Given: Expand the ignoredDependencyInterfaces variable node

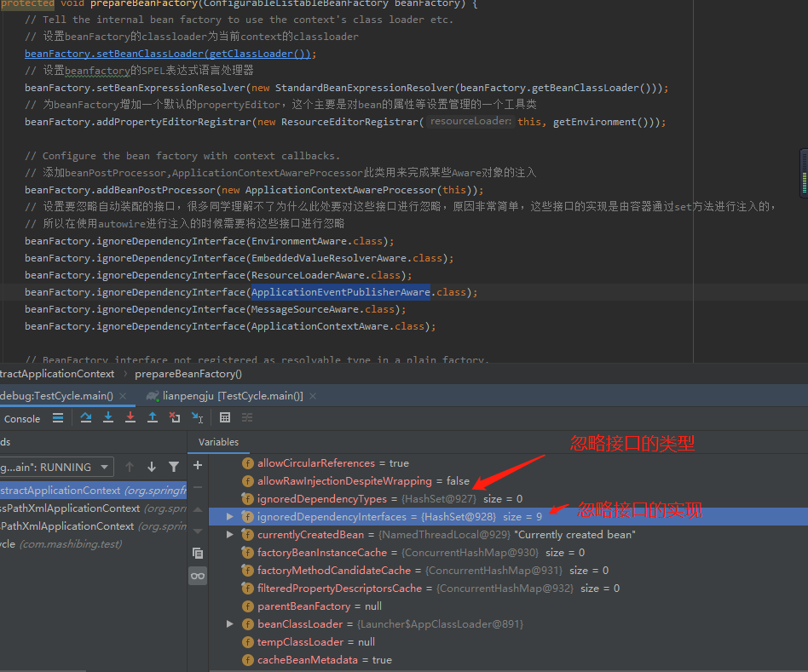Looking at the screenshot, I should click(x=230, y=516).
